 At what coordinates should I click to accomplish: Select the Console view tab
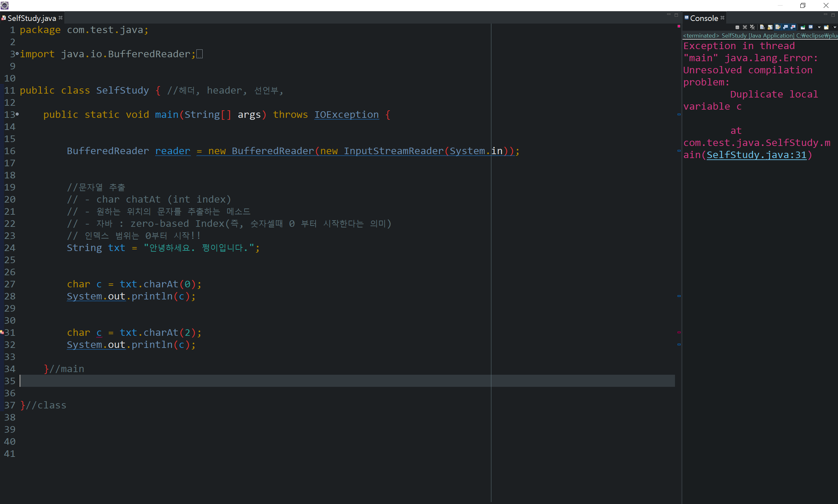click(x=703, y=18)
